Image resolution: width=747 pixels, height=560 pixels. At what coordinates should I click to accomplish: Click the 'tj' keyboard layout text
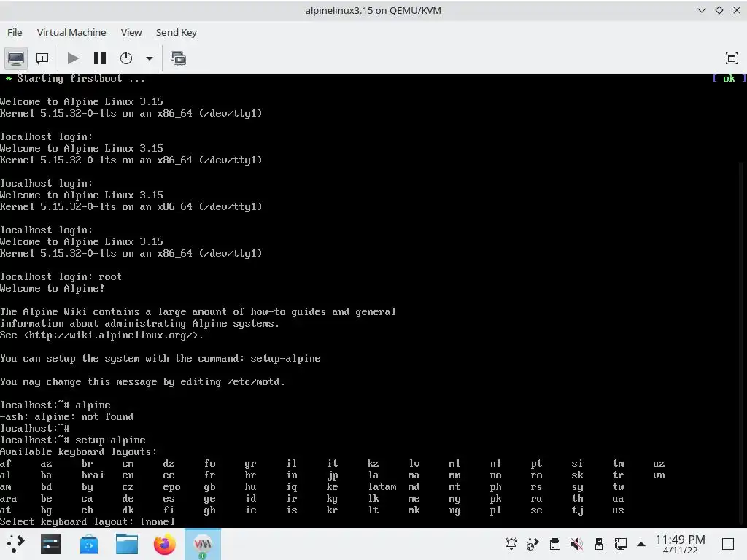(578, 510)
